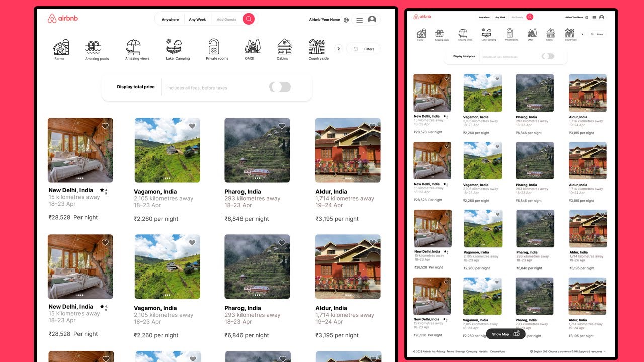Click the red search button in large window

[249, 19]
